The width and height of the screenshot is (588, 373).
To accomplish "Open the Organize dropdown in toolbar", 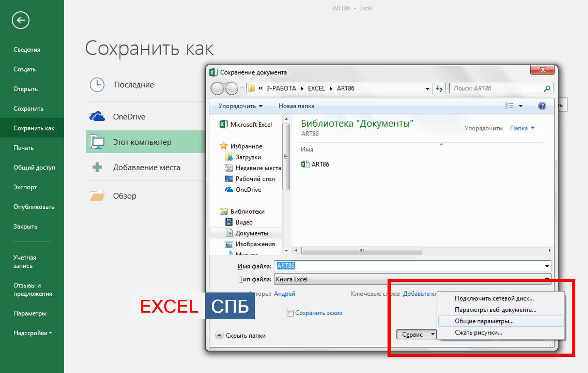I will [x=240, y=106].
